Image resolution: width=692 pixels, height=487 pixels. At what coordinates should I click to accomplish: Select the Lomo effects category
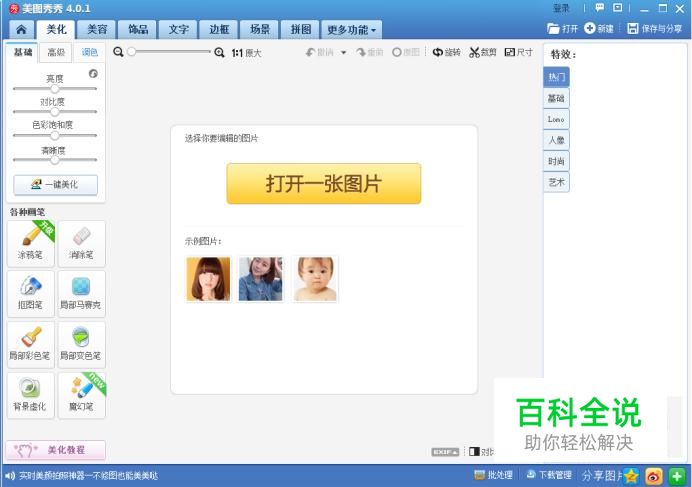556,119
